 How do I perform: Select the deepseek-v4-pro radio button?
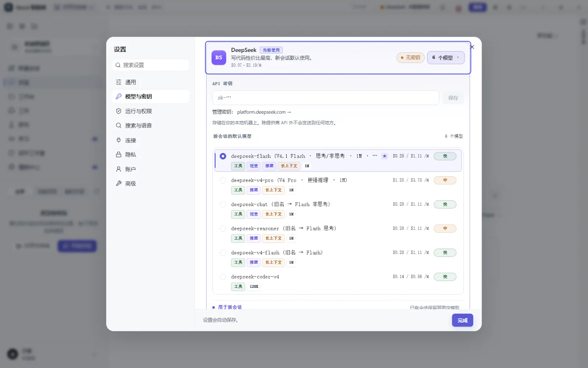coord(223,180)
